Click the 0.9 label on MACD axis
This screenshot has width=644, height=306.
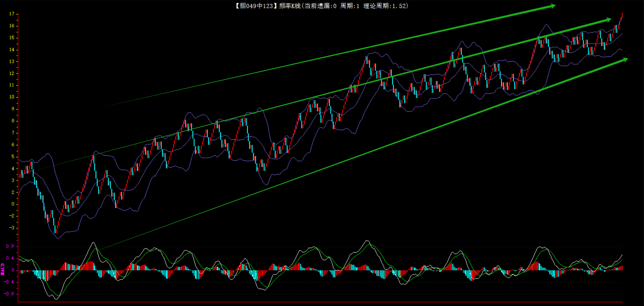[10, 246]
